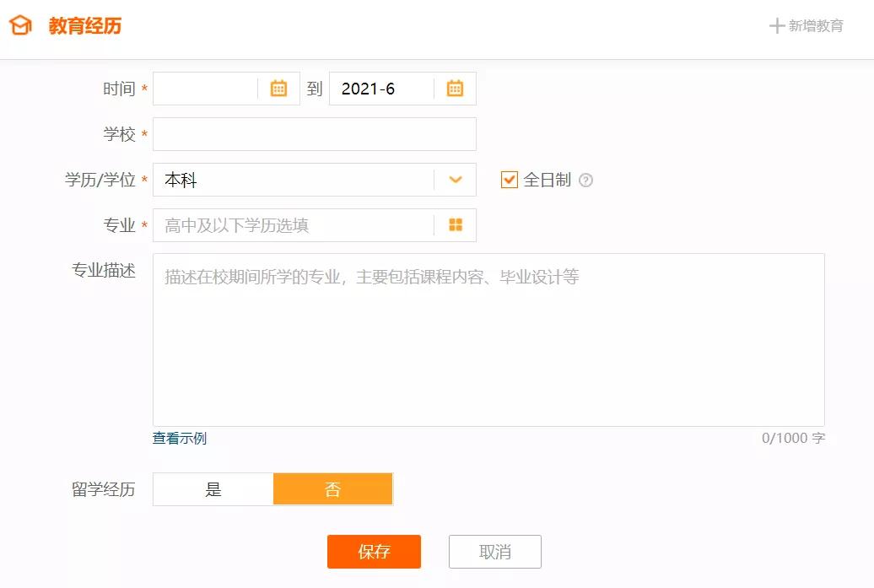Click the 新增教育 menu option
This screenshot has height=588, width=874.
tap(814, 25)
